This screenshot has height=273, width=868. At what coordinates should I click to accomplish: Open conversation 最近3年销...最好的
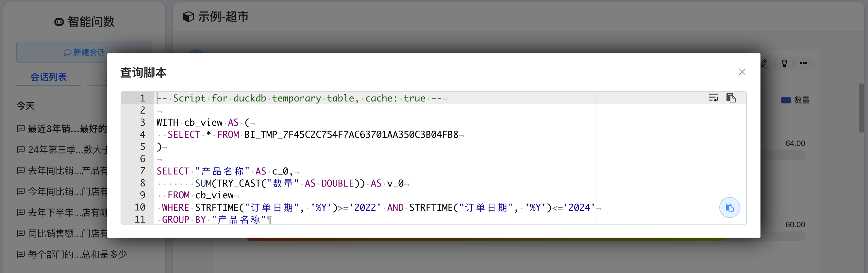pyautogui.click(x=62, y=129)
